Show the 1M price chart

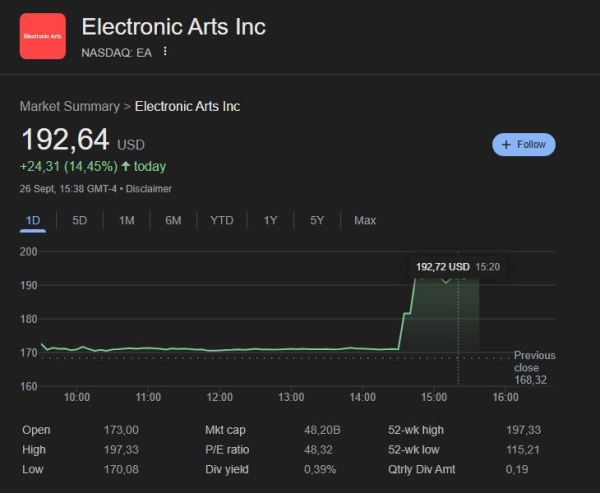tap(126, 220)
